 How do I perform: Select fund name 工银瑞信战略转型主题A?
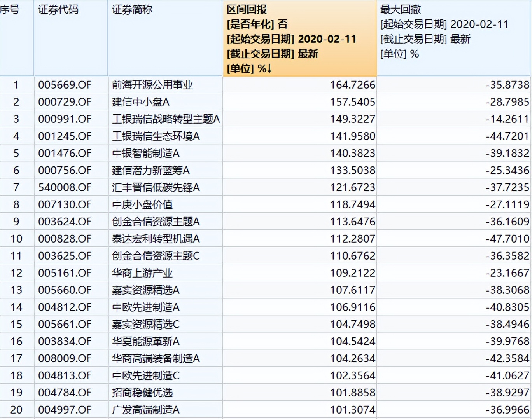[x=166, y=119]
